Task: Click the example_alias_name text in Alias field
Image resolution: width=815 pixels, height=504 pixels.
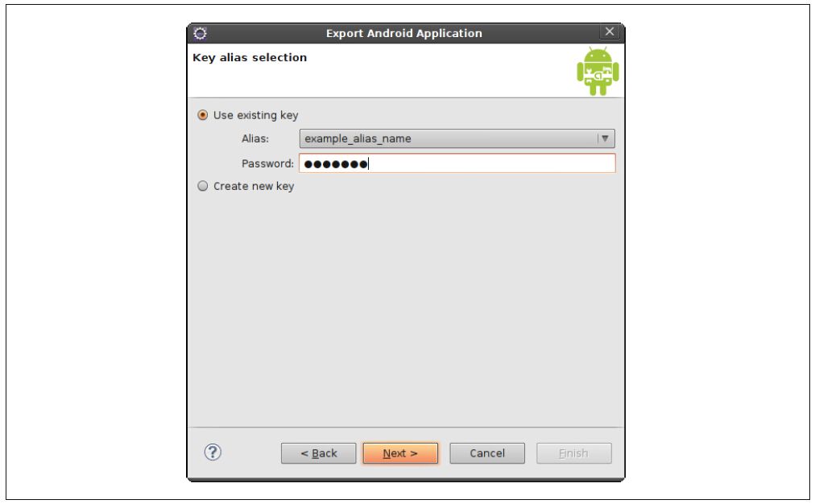Action: pyautogui.click(x=358, y=138)
